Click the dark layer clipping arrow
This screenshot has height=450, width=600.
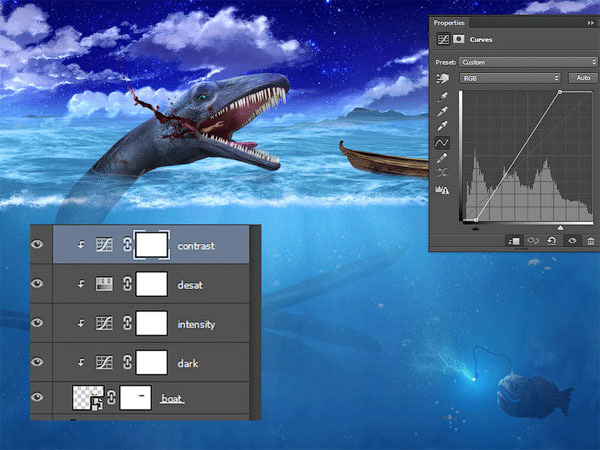point(81,362)
